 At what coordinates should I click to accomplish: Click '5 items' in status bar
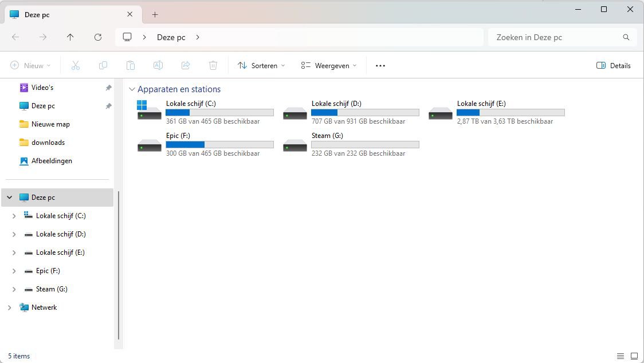click(x=19, y=356)
